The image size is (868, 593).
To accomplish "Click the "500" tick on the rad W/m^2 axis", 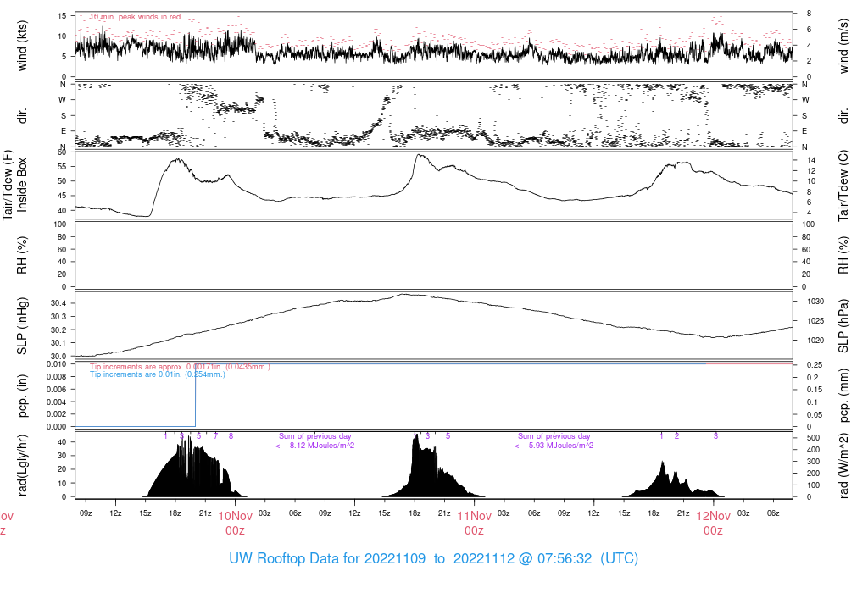I will point(813,438).
